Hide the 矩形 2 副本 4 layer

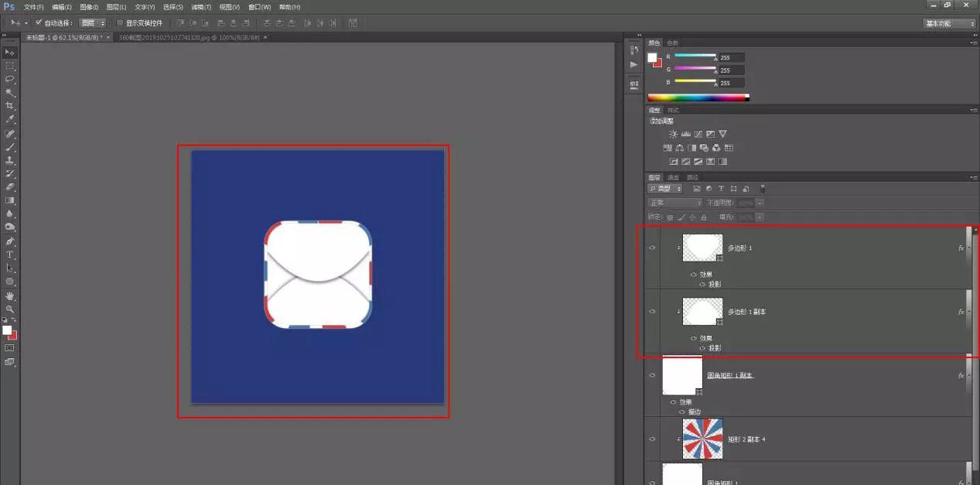tap(652, 439)
